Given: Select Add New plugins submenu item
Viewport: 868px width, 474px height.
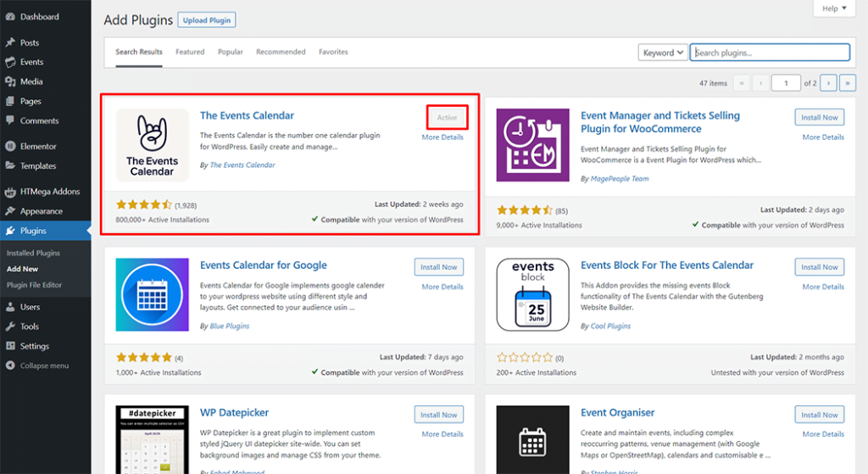Looking at the screenshot, I should pyautogui.click(x=23, y=269).
